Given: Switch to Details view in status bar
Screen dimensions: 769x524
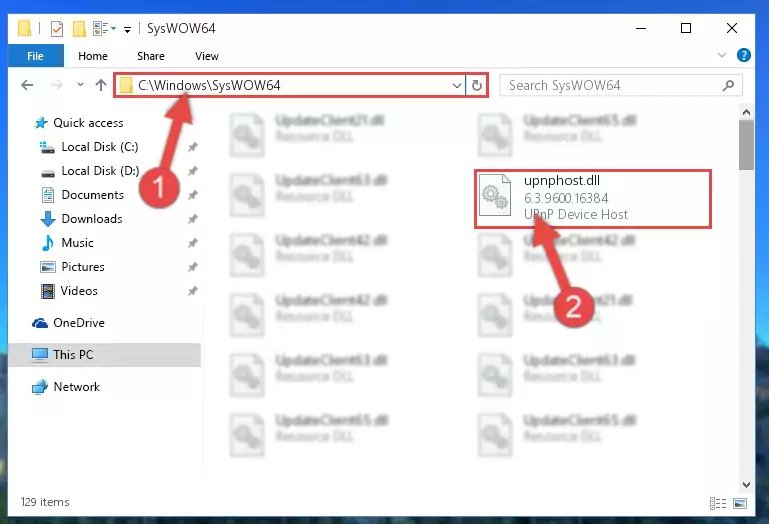Looking at the screenshot, I should click(x=718, y=503).
